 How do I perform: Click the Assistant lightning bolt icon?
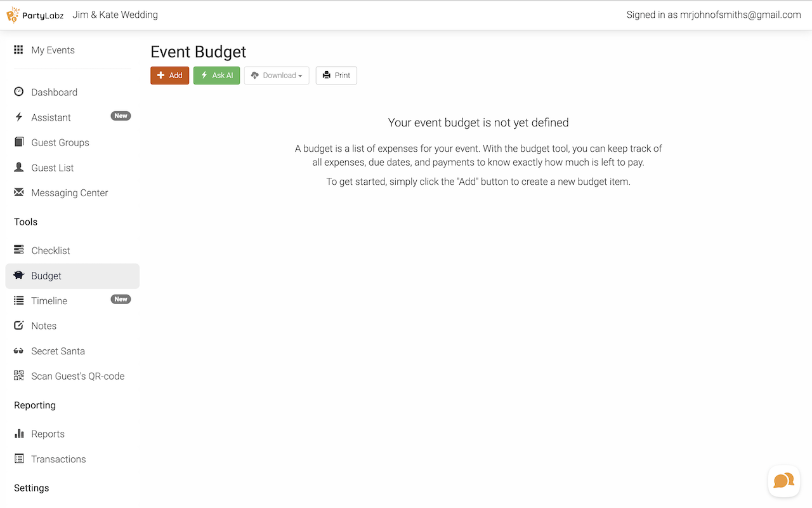pos(19,117)
